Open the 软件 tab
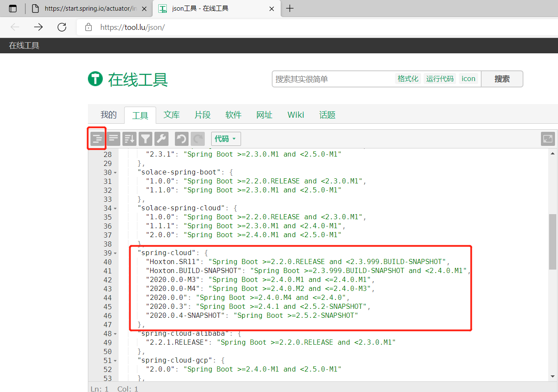The image size is (558, 392). (233, 115)
